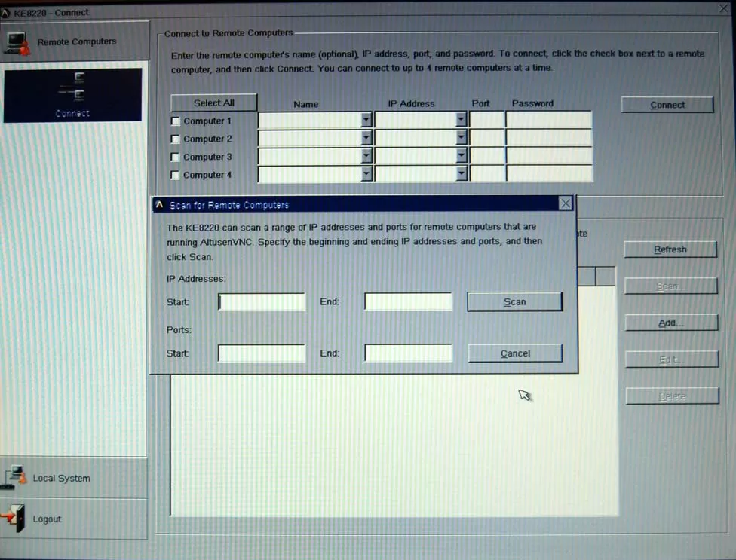Open the Computer 4 IP Address dropdown
Image resolution: width=736 pixels, height=560 pixels.
pyautogui.click(x=461, y=174)
